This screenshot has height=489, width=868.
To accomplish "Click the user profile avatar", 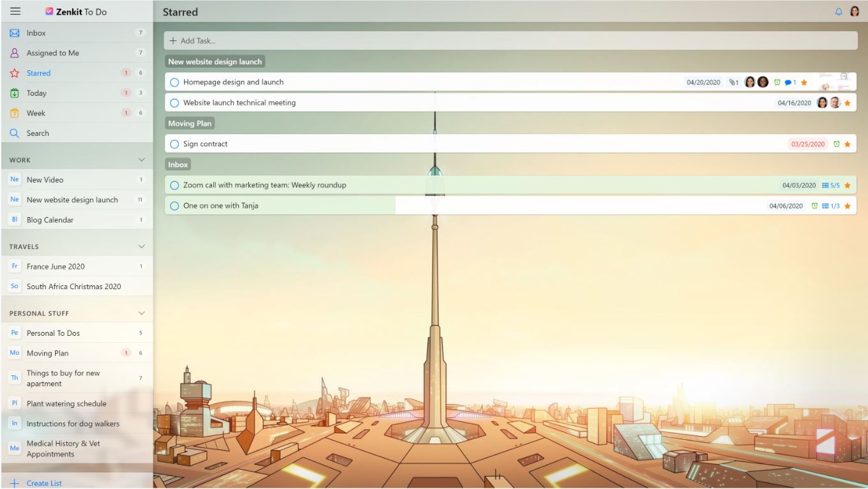I will [855, 11].
